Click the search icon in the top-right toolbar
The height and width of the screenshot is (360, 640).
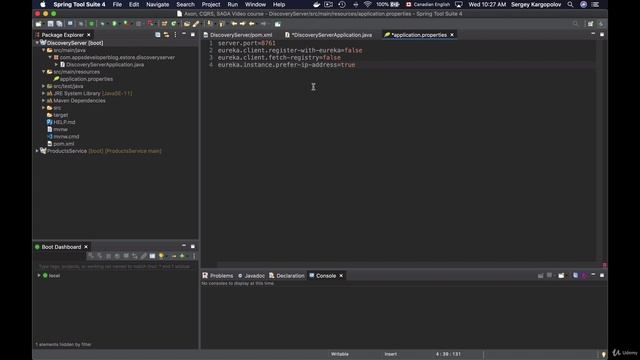(x=576, y=24)
